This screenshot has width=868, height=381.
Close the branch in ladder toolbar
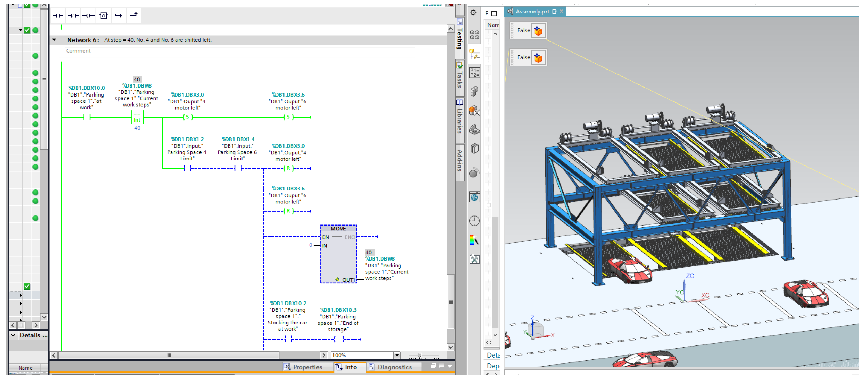pyautogui.click(x=134, y=15)
